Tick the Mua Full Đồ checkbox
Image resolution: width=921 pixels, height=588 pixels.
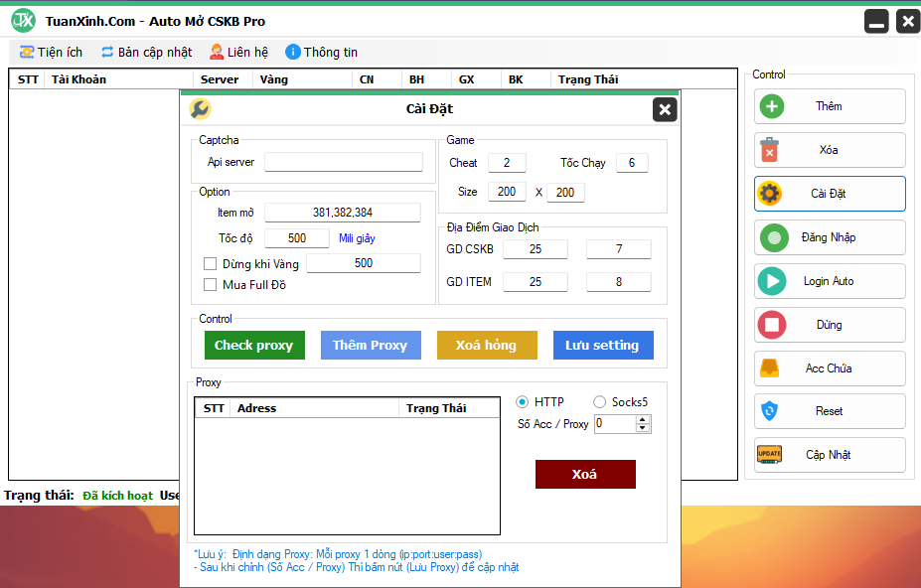click(210, 285)
